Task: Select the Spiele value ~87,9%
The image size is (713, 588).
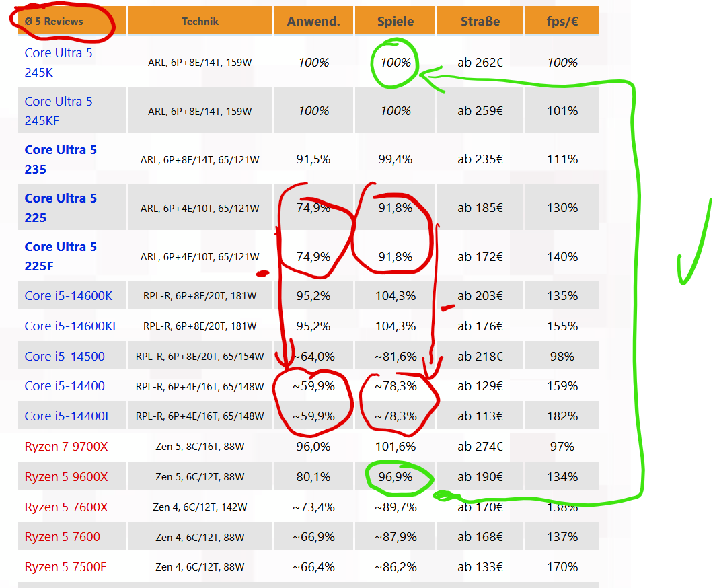Action: (396, 537)
